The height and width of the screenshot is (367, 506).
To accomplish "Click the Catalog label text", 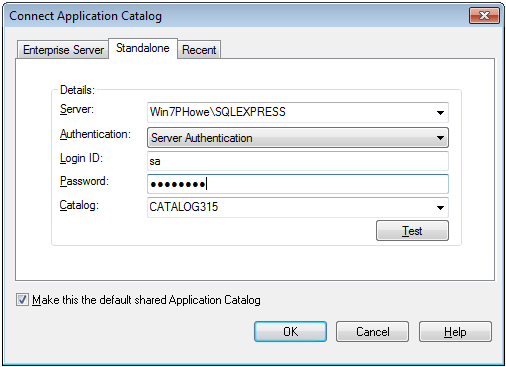I will tap(79, 205).
